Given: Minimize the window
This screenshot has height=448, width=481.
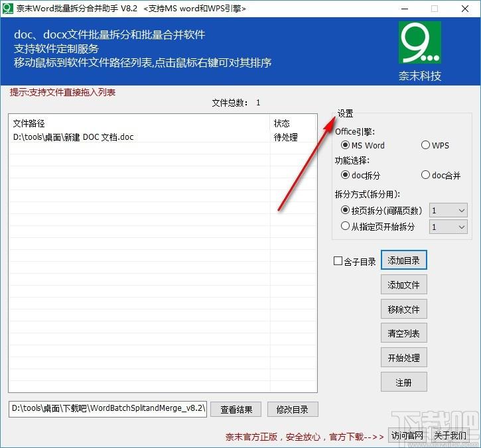Looking at the screenshot, I should 405,9.
